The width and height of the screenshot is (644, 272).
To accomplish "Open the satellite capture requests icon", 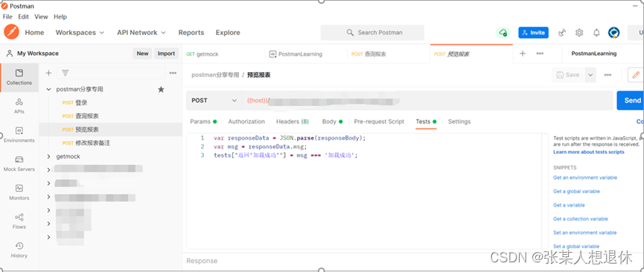I will pyautogui.click(x=562, y=33).
